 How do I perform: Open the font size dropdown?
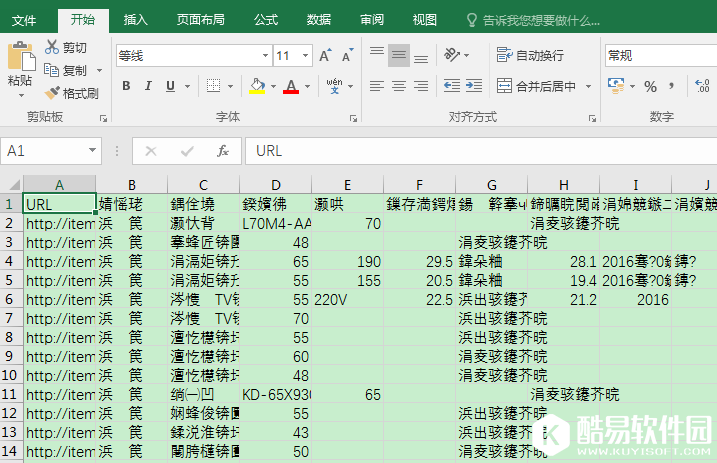[306, 56]
